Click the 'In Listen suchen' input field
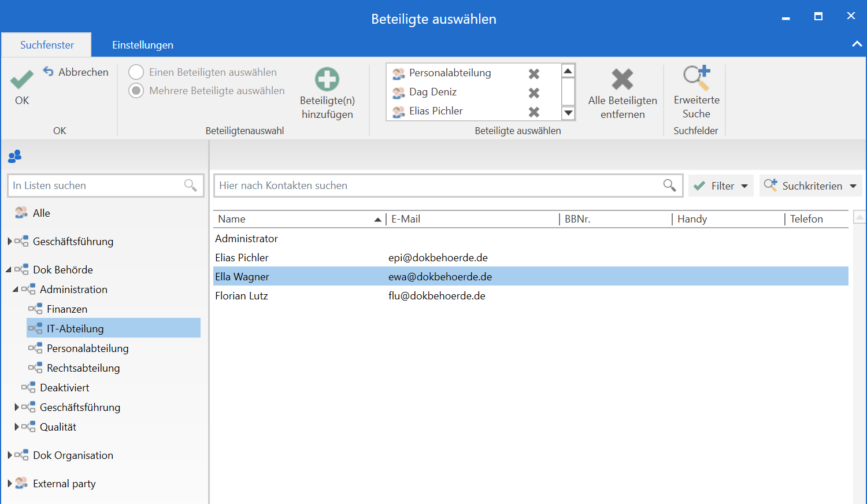 pos(96,186)
